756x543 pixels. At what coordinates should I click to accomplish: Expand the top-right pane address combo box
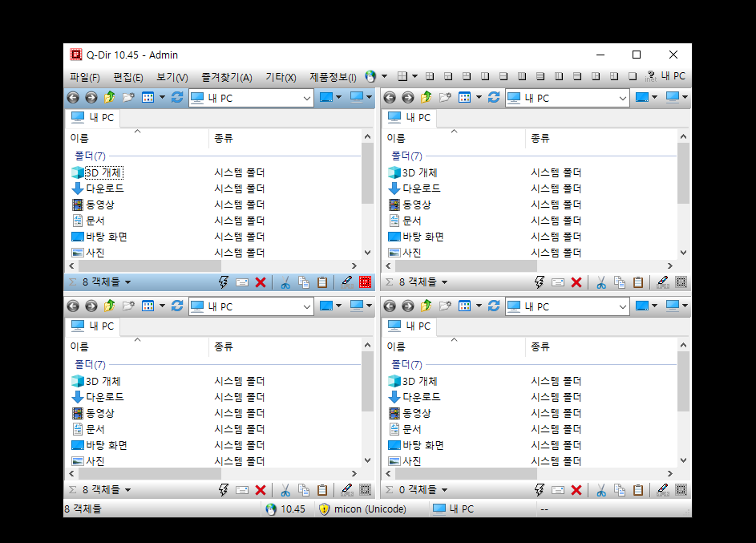[622, 99]
